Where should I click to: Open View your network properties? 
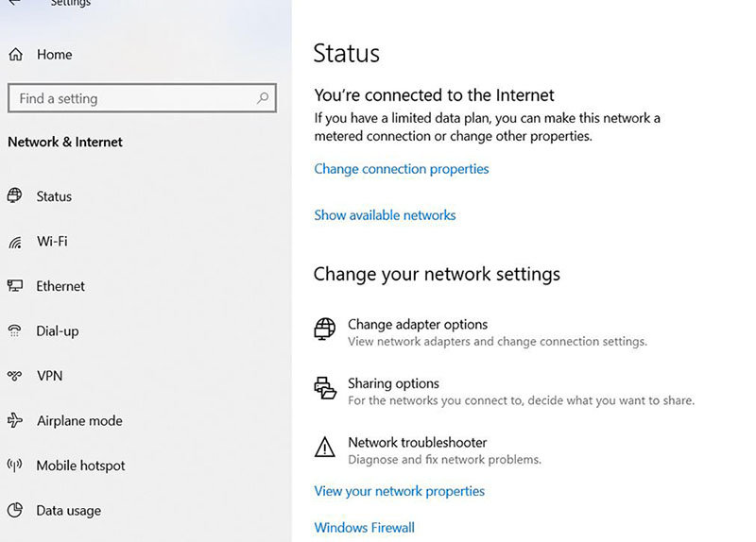click(399, 491)
